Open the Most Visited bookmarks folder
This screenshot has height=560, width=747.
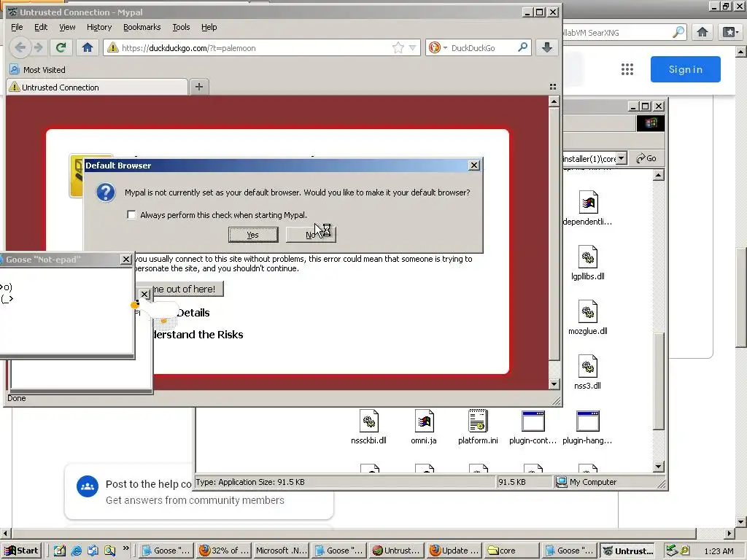37,69
